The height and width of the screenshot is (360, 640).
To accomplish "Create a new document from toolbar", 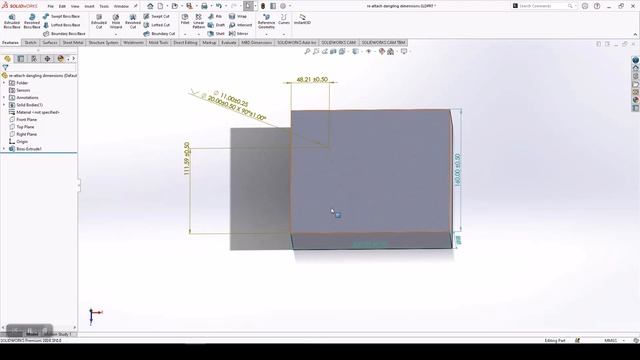I will click(x=160, y=6).
